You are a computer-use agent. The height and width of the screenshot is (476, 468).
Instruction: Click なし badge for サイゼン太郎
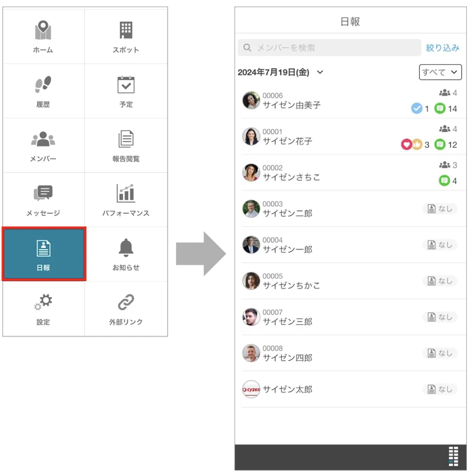(x=440, y=389)
